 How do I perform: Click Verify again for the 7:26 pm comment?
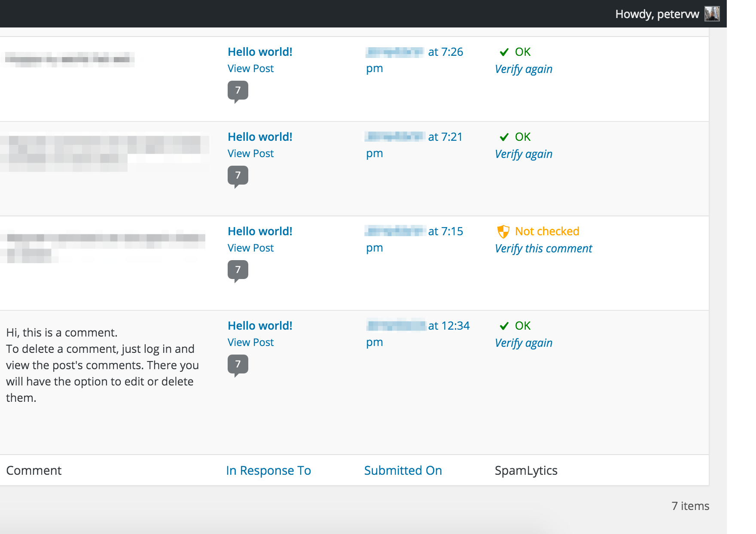[524, 69]
